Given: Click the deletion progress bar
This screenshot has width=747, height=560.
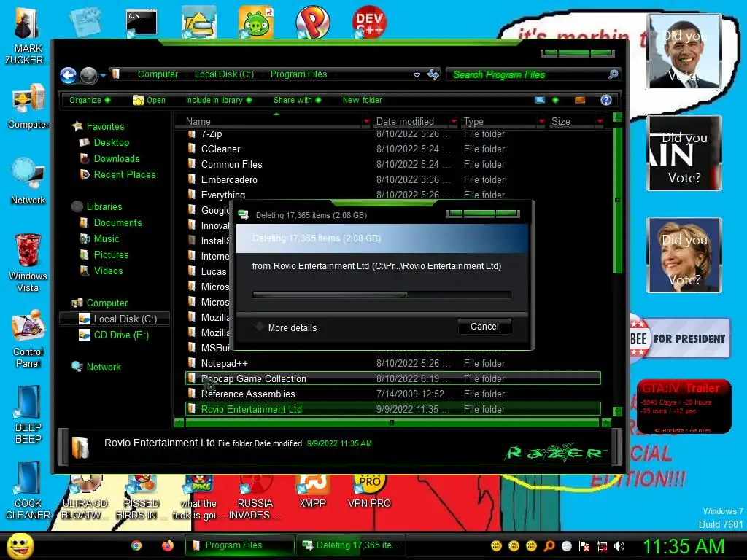Looking at the screenshot, I should tap(382, 295).
